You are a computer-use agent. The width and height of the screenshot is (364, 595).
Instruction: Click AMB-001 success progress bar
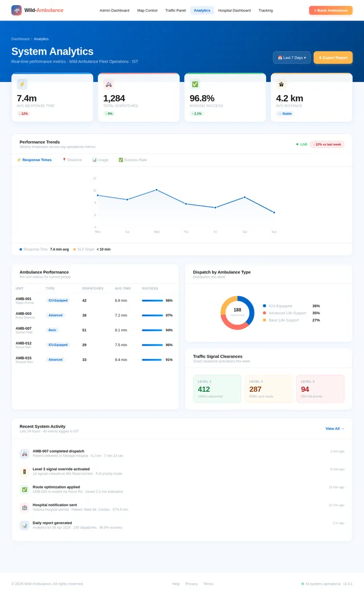point(152,301)
